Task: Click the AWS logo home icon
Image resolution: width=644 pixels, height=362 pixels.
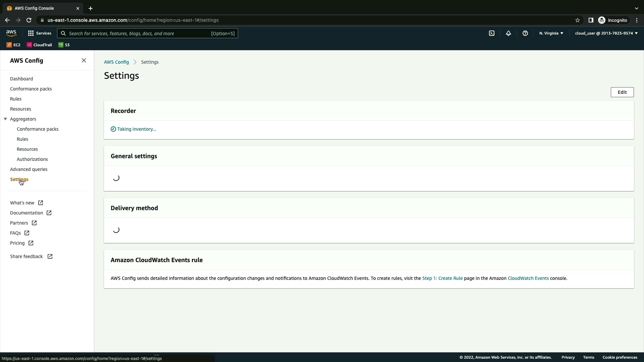Action: pyautogui.click(x=11, y=33)
